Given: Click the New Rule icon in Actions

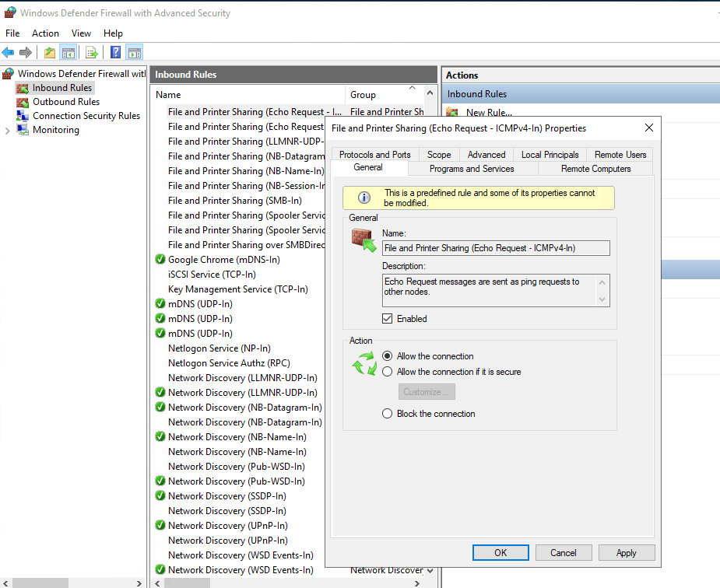Looking at the screenshot, I should point(452,112).
